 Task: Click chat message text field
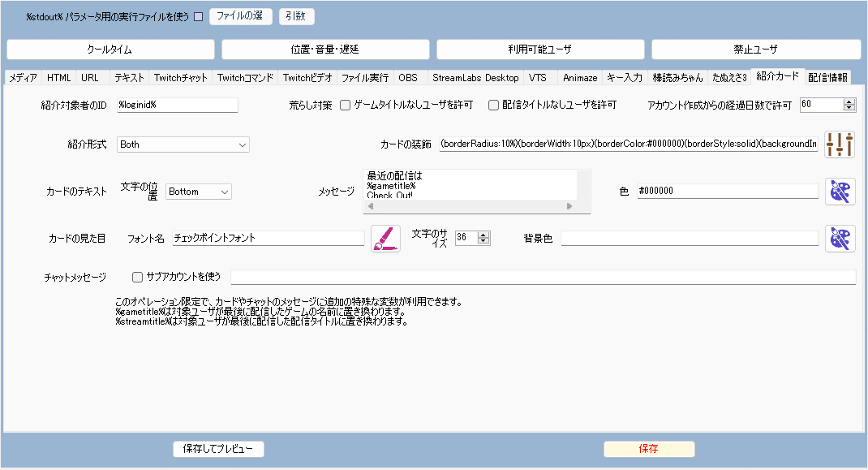[x=543, y=277]
